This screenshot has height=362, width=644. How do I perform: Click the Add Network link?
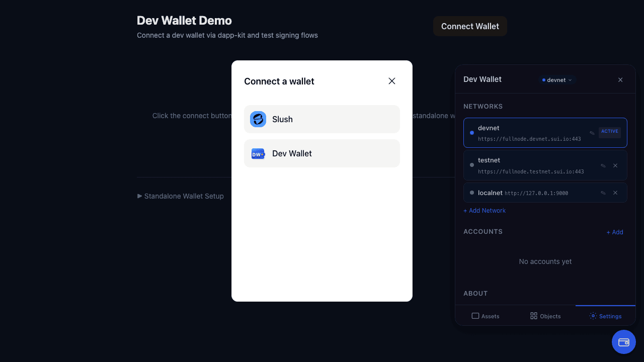(x=484, y=210)
